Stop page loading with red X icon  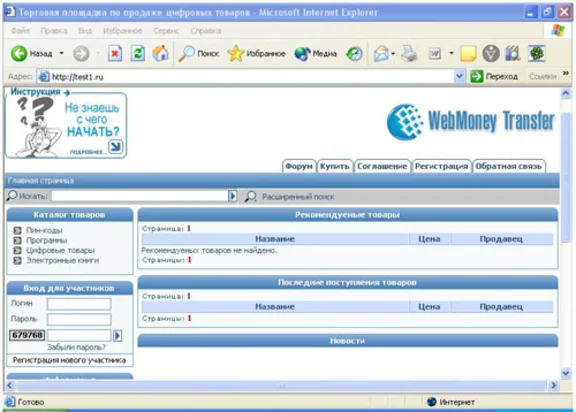coord(115,54)
